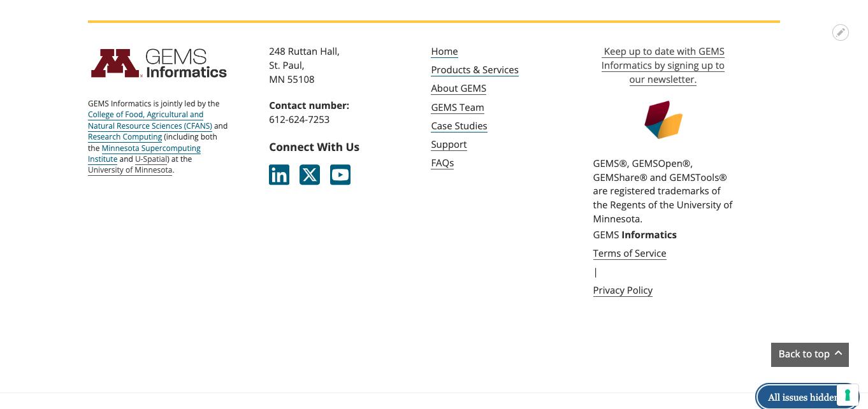868x409 pixels.
Task: Click the GEMS Informatics logo
Action: tap(159, 64)
